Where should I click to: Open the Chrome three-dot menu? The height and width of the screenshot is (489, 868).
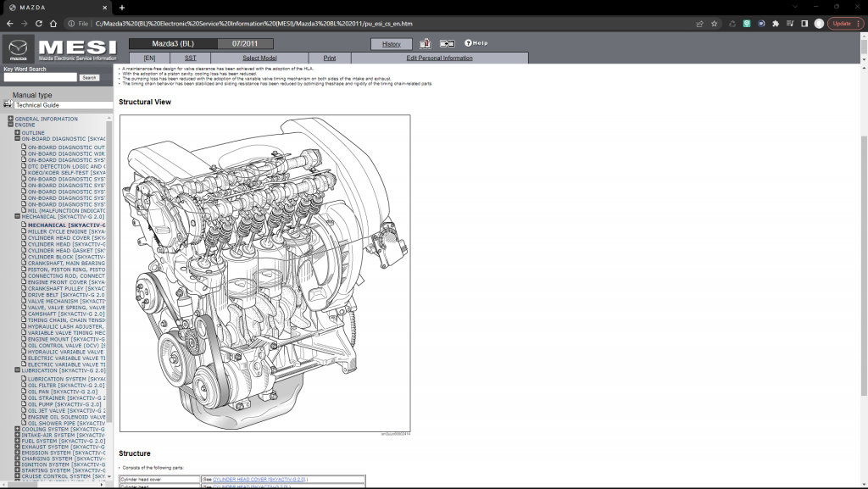(858, 23)
